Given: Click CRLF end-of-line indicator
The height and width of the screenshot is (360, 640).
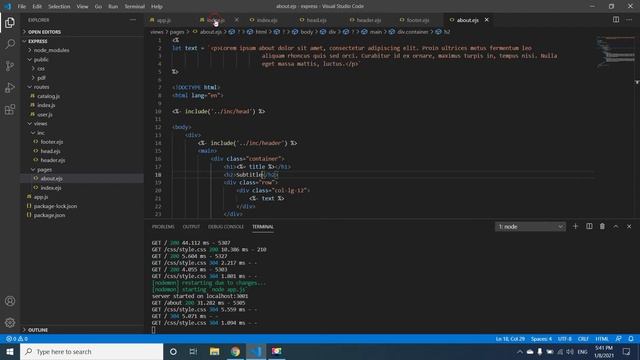Looking at the screenshot, I should point(583,339).
